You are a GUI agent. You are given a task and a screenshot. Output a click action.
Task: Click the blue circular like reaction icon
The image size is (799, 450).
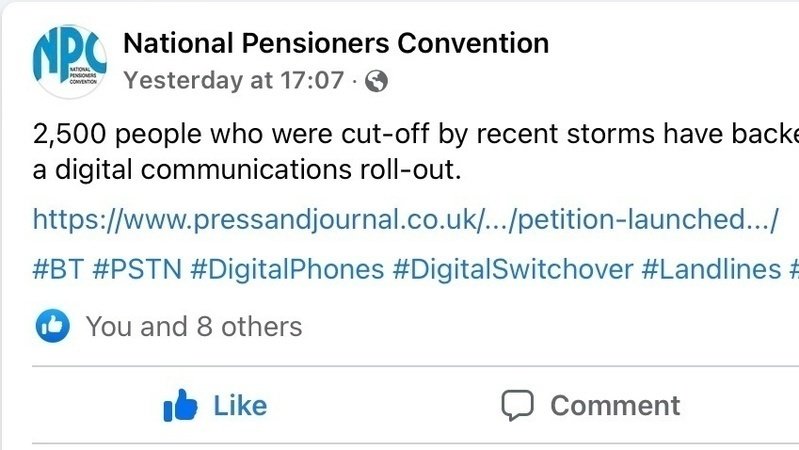point(53,325)
